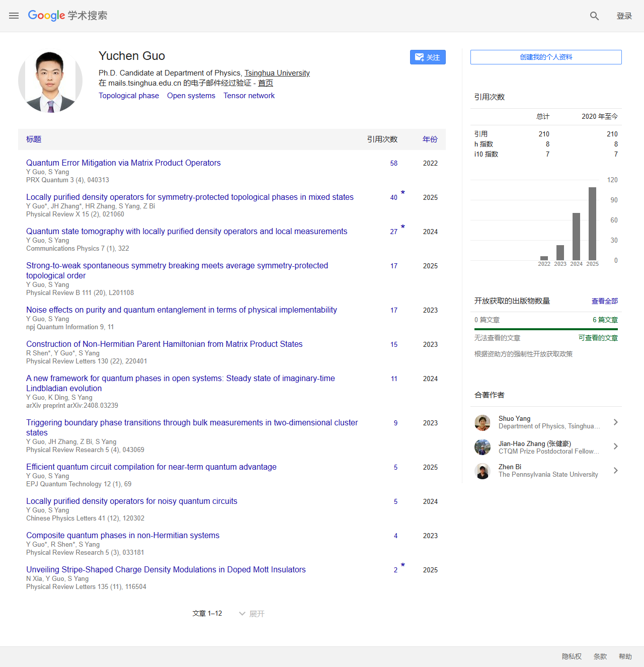Click the envelope icon on 关注 button
644x667 pixels.
pyautogui.click(x=419, y=57)
